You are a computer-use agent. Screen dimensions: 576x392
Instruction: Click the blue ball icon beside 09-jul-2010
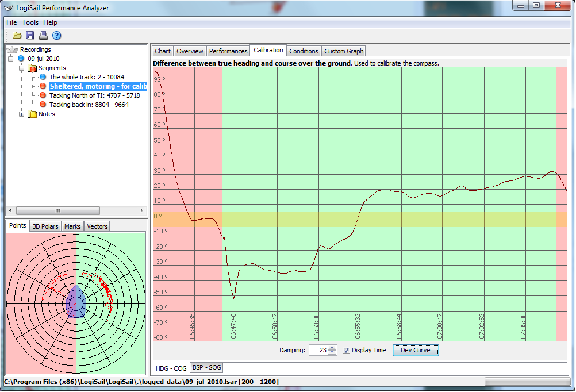click(x=21, y=59)
